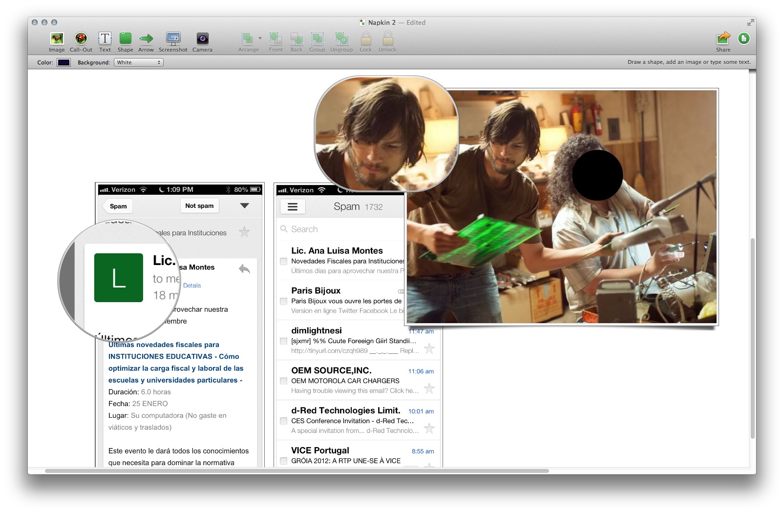Check the OEM SOURCE,INC. email checkbox
The height and width of the screenshot is (532, 784).
[283, 381]
